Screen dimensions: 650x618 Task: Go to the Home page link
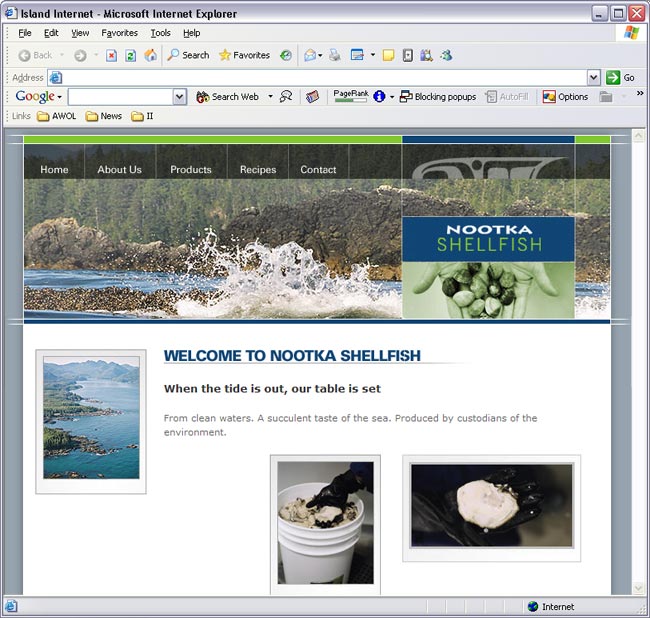(x=54, y=170)
